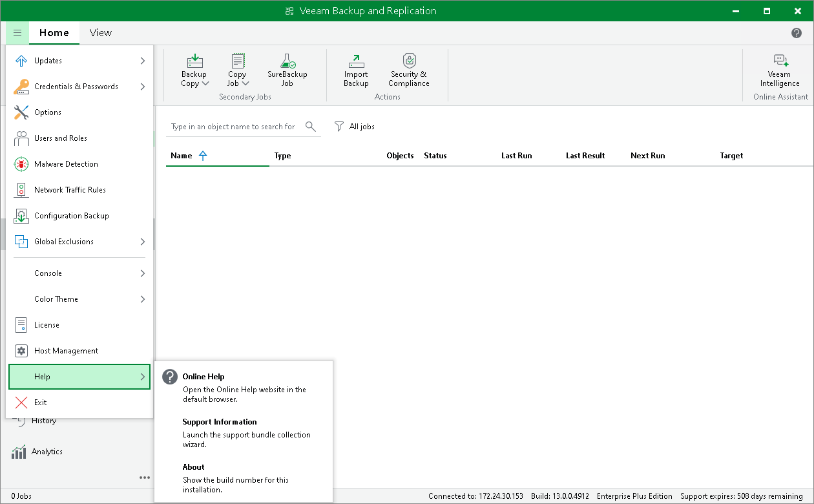Select Exit from the main menu
The height and width of the screenshot is (504, 814).
click(79, 403)
